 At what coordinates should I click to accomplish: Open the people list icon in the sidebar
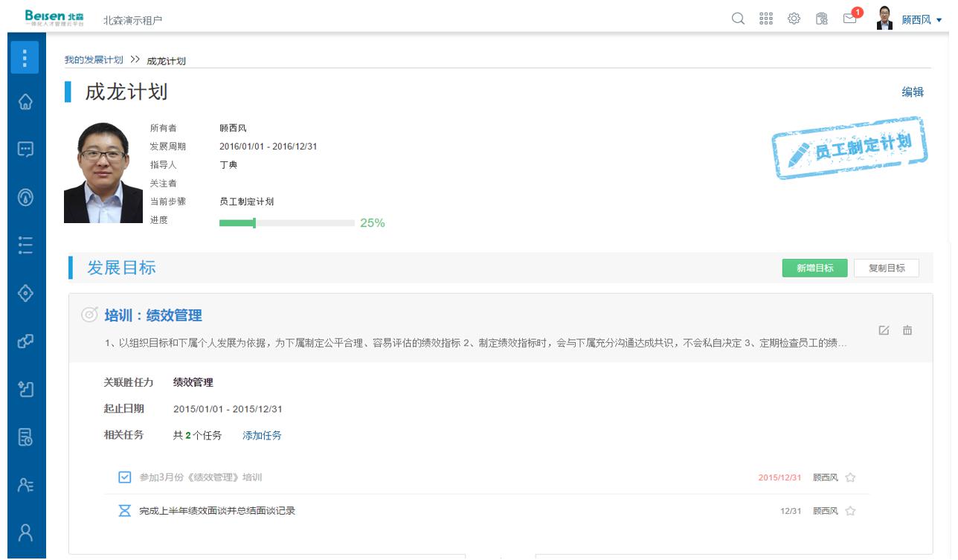pos(25,483)
